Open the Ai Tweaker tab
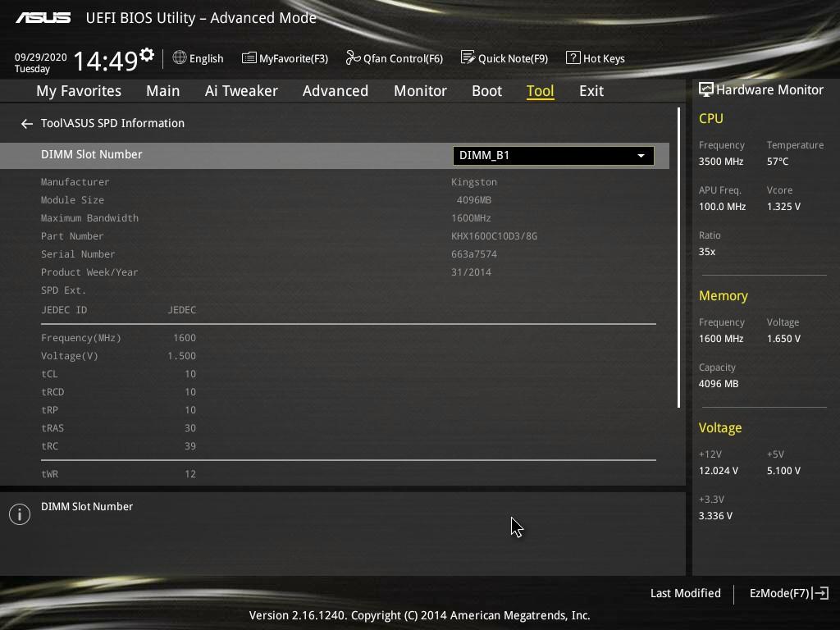This screenshot has height=630, width=840. click(x=241, y=91)
